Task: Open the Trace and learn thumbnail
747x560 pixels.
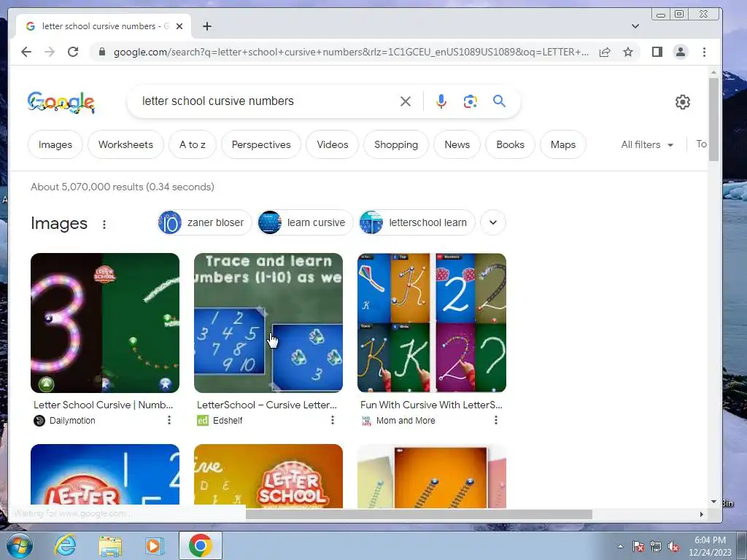Action: (x=268, y=323)
